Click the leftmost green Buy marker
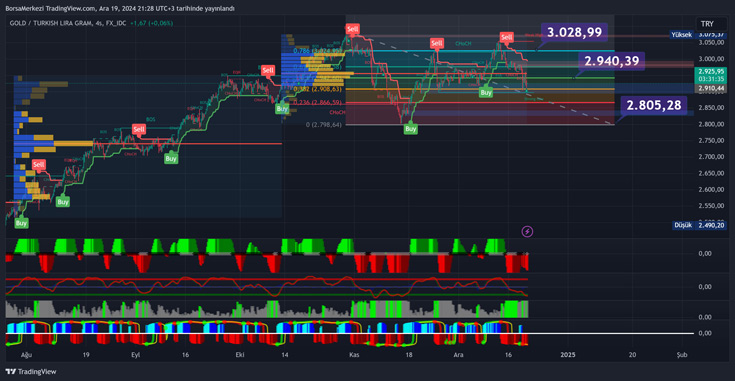 (21, 223)
